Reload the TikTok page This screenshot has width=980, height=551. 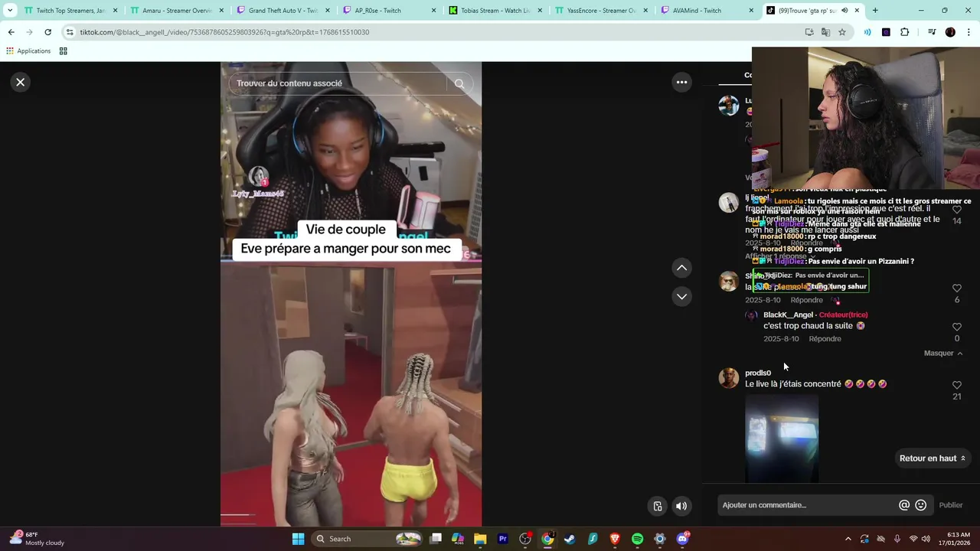(47, 32)
